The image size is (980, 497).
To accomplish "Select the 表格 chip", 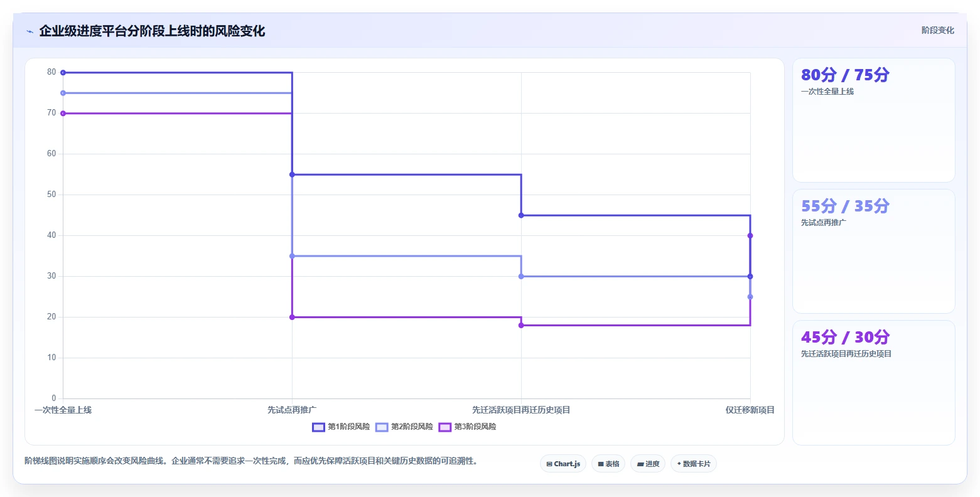I will tap(608, 464).
